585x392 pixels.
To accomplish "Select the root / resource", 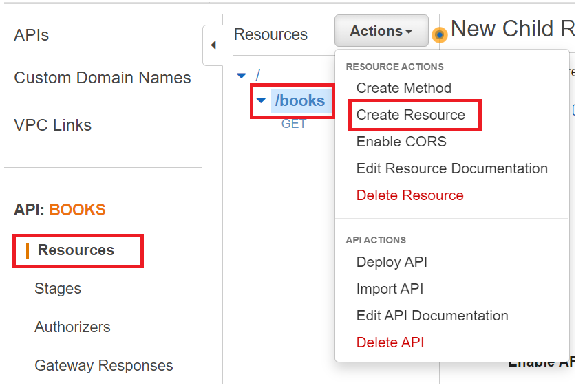I will point(258,75).
